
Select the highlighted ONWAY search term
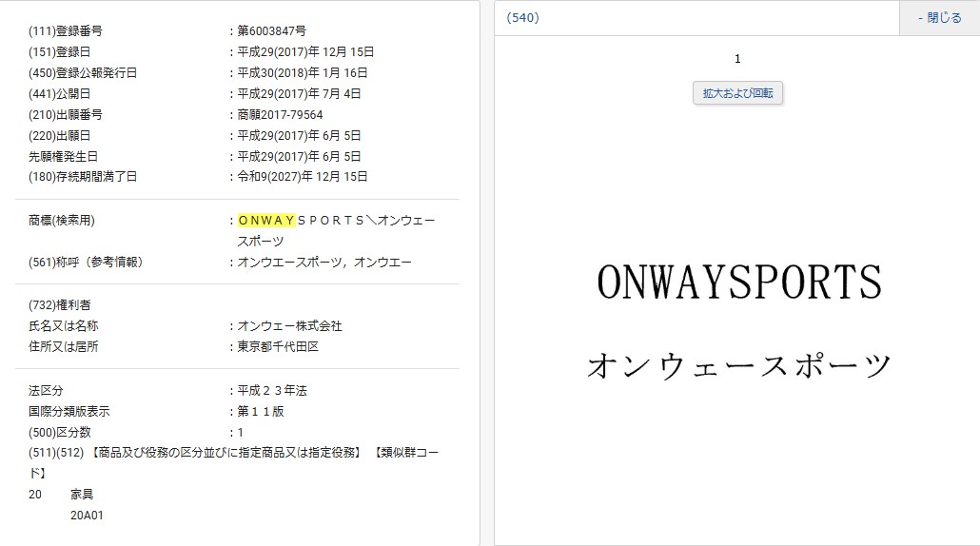tap(266, 221)
